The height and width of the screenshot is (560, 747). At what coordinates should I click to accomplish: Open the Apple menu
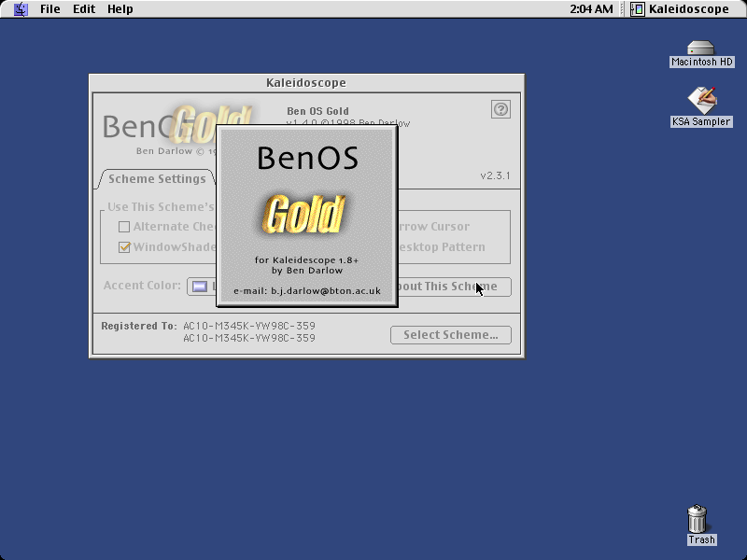point(21,9)
